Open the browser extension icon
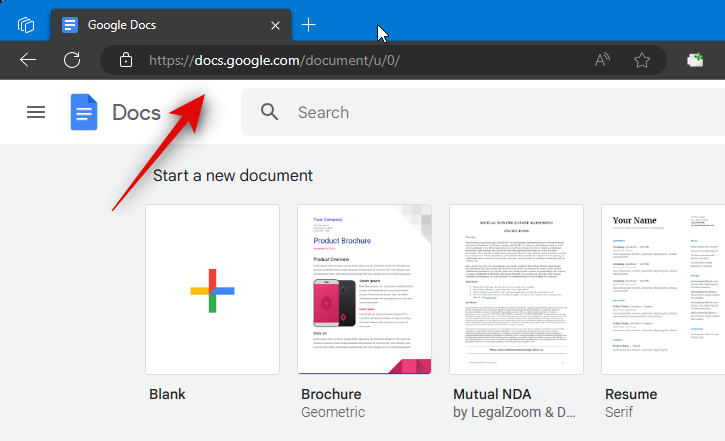 (x=695, y=60)
